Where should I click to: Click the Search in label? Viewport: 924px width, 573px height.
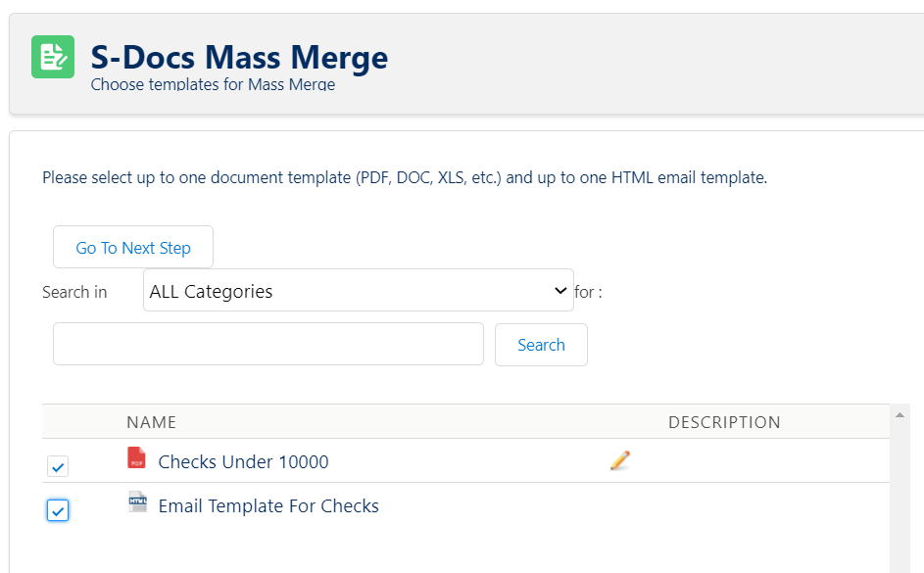tap(74, 292)
